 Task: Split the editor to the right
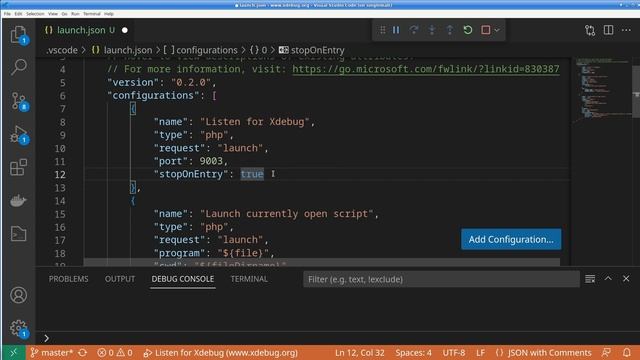608,30
